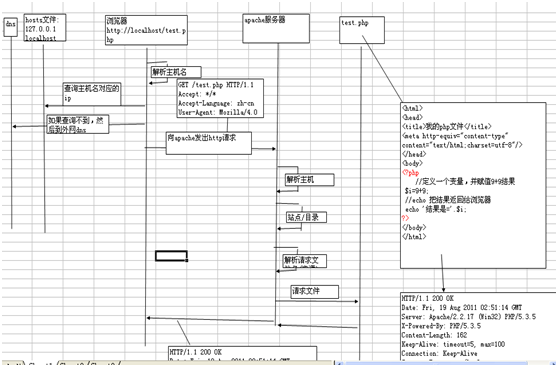Click 'Content-Length: 162' line
The height and width of the screenshot is (367, 558).
tap(434, 335)
